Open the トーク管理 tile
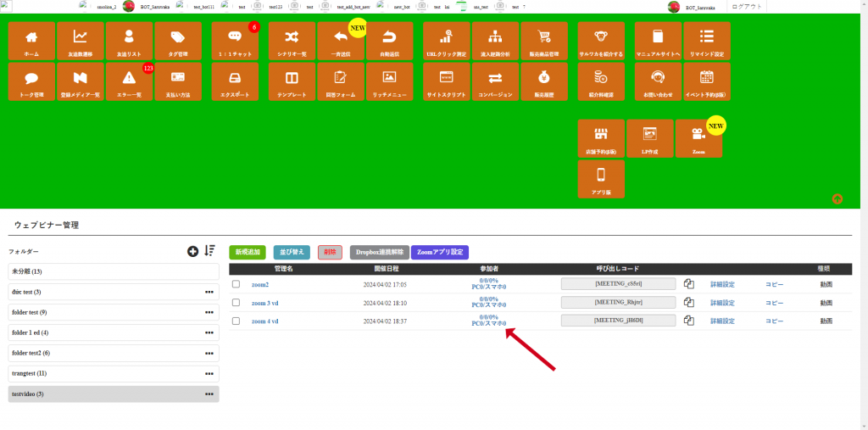This screenshot has width=868, height=430. point(31,81)
